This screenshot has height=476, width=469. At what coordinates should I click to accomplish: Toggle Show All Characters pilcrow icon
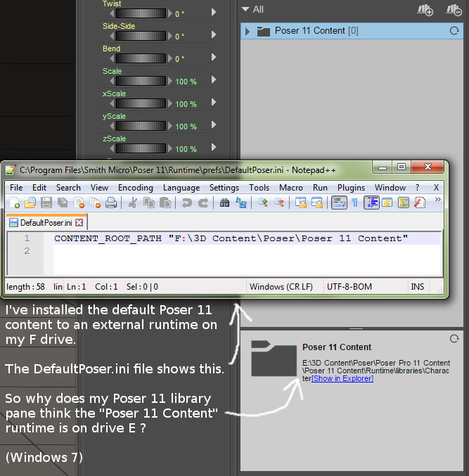354,202
